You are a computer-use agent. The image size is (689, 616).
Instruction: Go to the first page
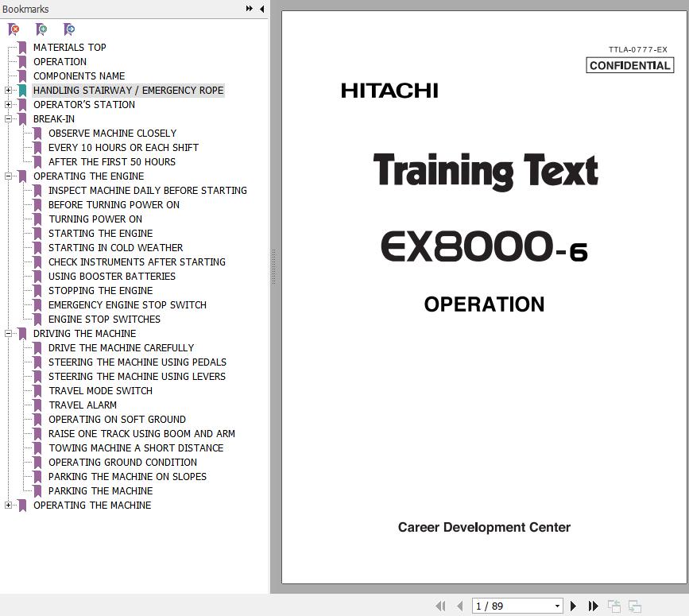[x=440, y=606]
